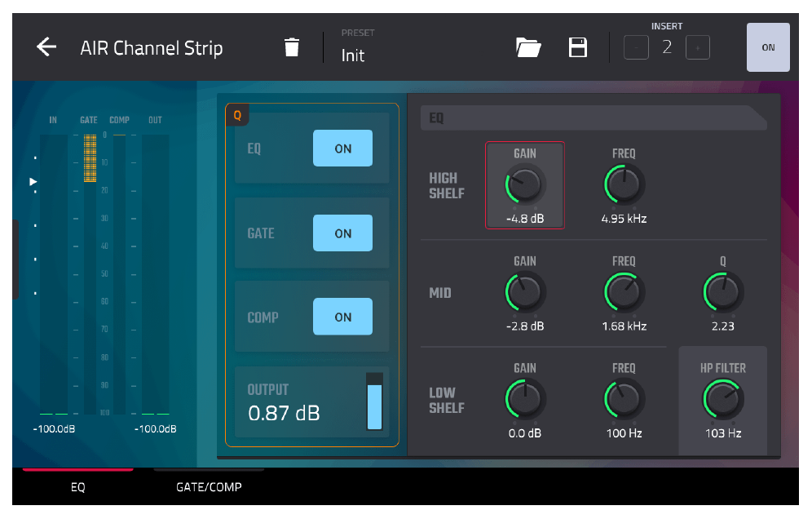Click the 103 Hz HP filter value

click(x=723, y=433)
